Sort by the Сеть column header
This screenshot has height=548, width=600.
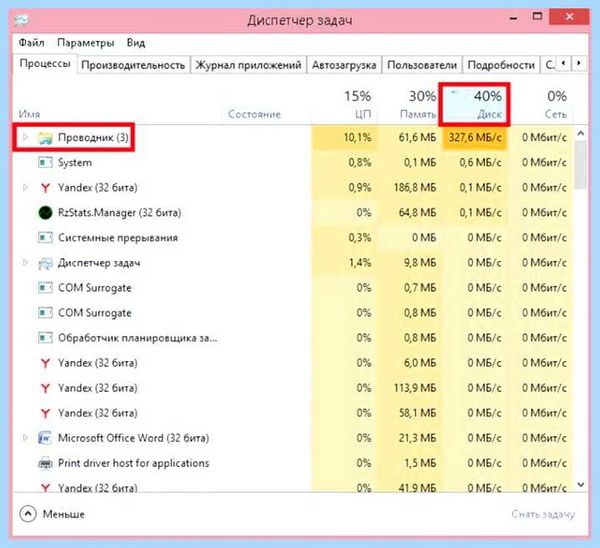pyautogui.click(x=541, y=103)
